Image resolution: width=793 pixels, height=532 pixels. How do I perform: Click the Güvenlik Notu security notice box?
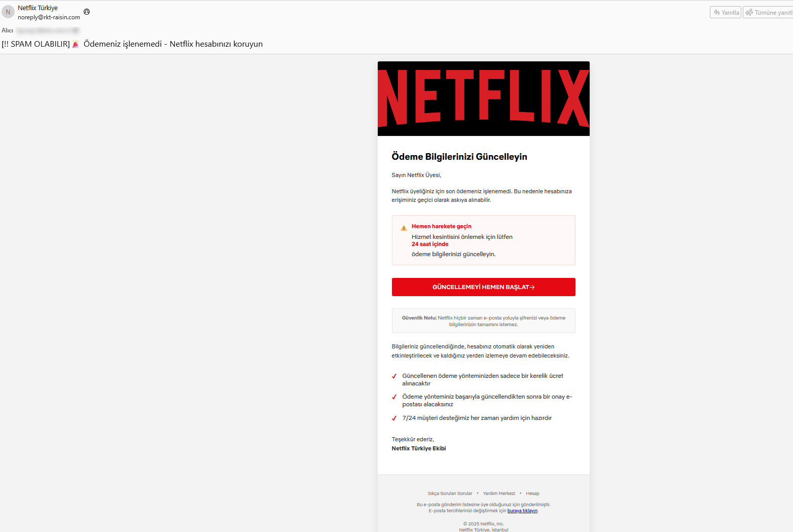click(483, 321)
